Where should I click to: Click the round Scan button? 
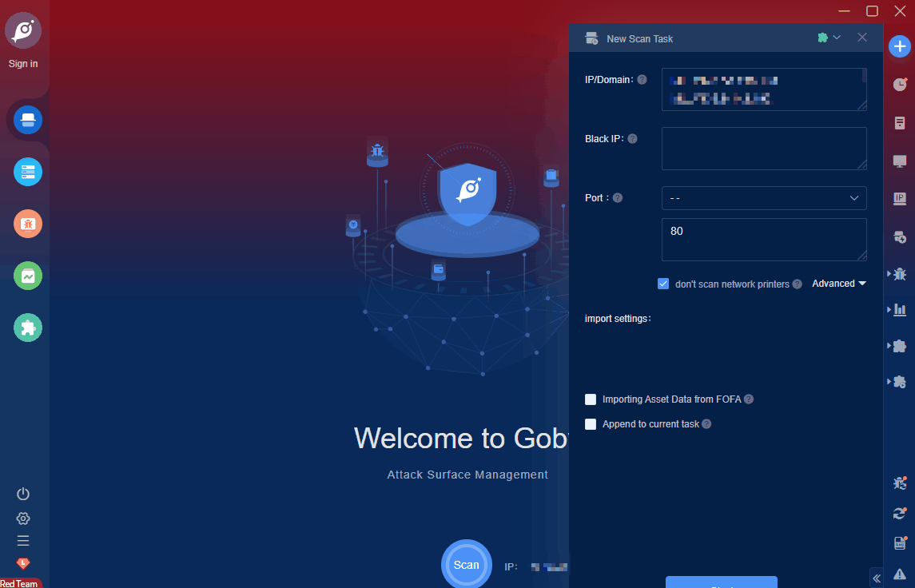(x=466, y=564)
